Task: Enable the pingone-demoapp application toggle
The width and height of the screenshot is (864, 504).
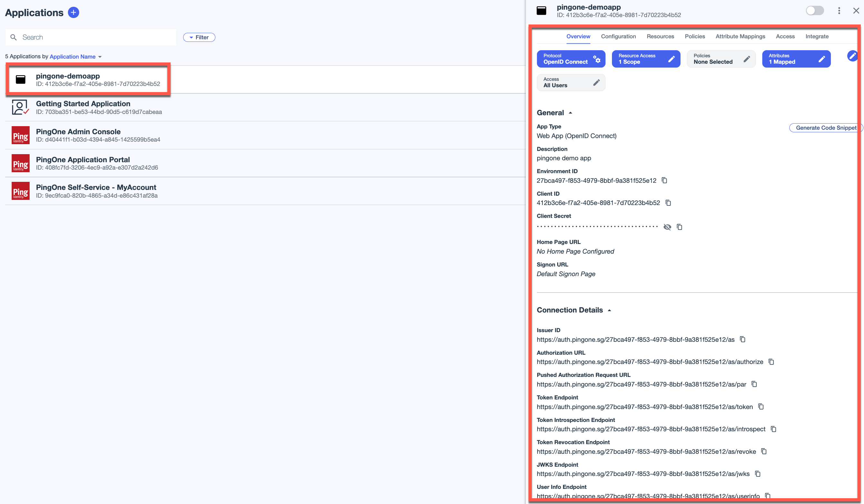Action: click(x=814, y=11)
